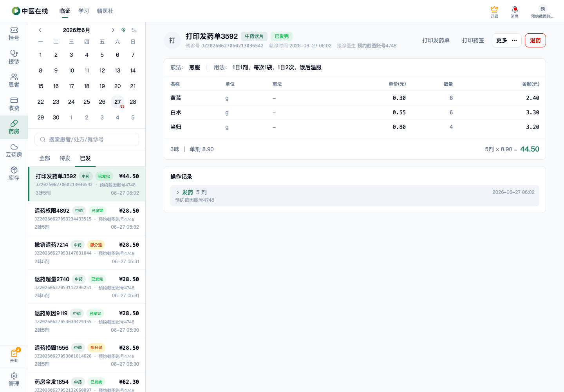Viewport: 564px width, 392px height.
Task: Focus the 搜索患者/处方/就诊号 search field
Action: (x=87, y=139)
